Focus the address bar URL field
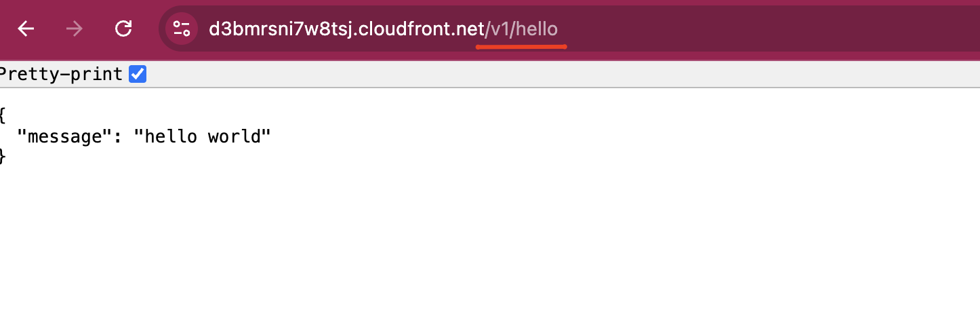980x319 pixels. click(569, 29)
